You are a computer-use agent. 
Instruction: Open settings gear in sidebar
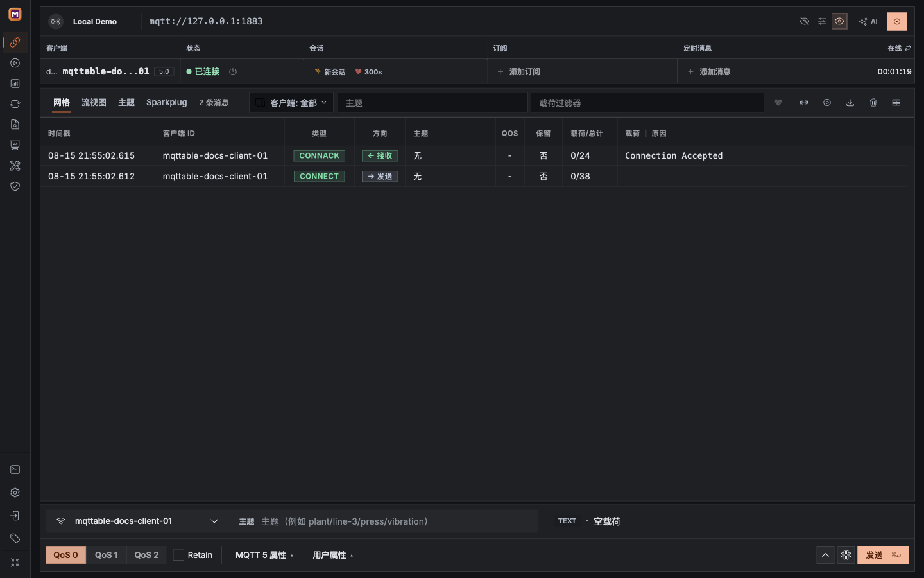pos(15,493)
